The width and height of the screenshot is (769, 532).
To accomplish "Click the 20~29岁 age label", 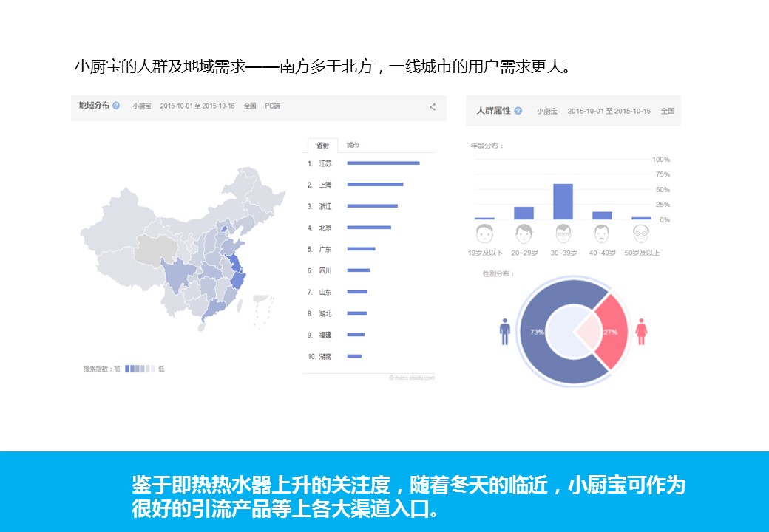I will click(x=524, y=253).
